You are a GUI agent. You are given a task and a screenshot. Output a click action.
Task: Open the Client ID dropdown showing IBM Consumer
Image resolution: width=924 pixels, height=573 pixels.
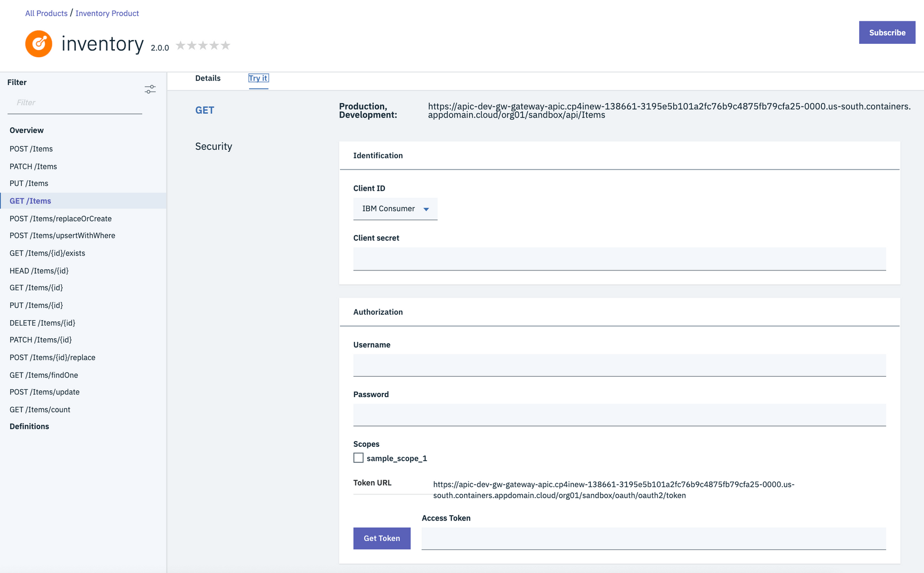[x=395, y=209]
